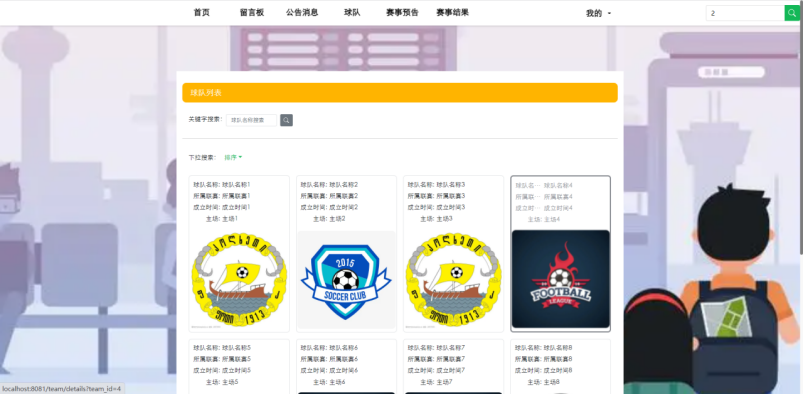Focus the top-right search box containing 2

coord(745,13)
